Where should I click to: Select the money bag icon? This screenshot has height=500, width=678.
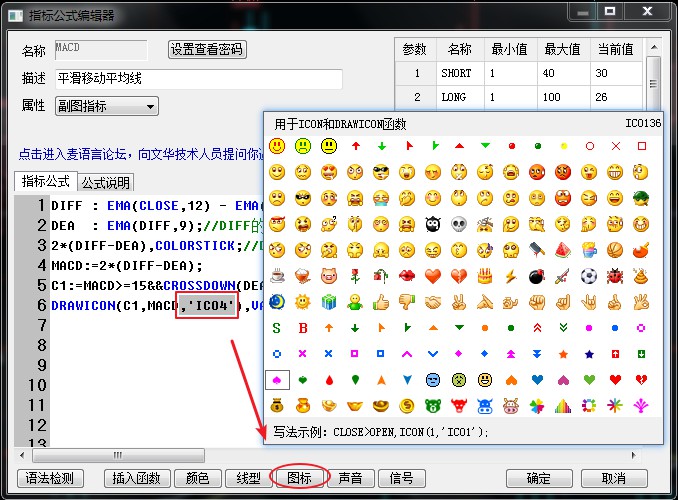(277, 405)
